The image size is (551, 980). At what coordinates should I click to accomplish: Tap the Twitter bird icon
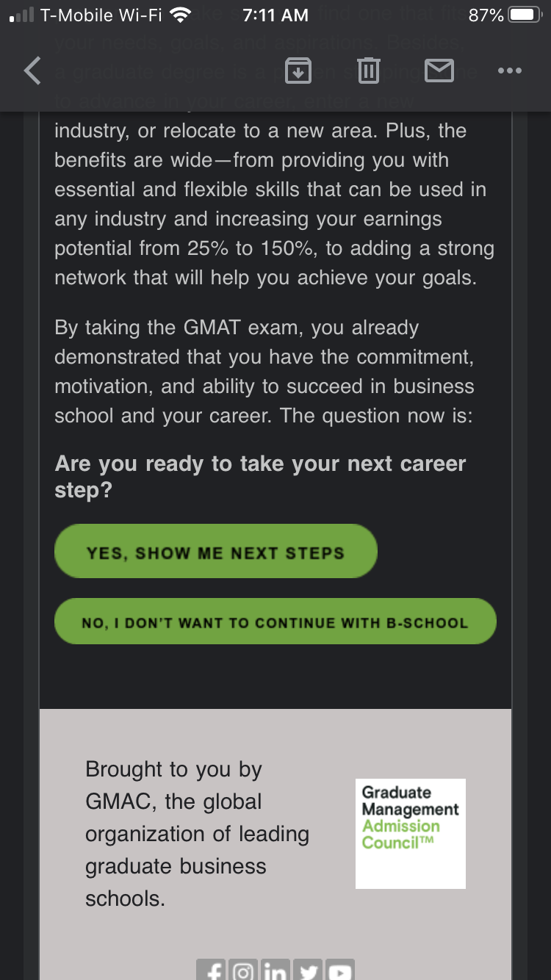pos(307,971)
